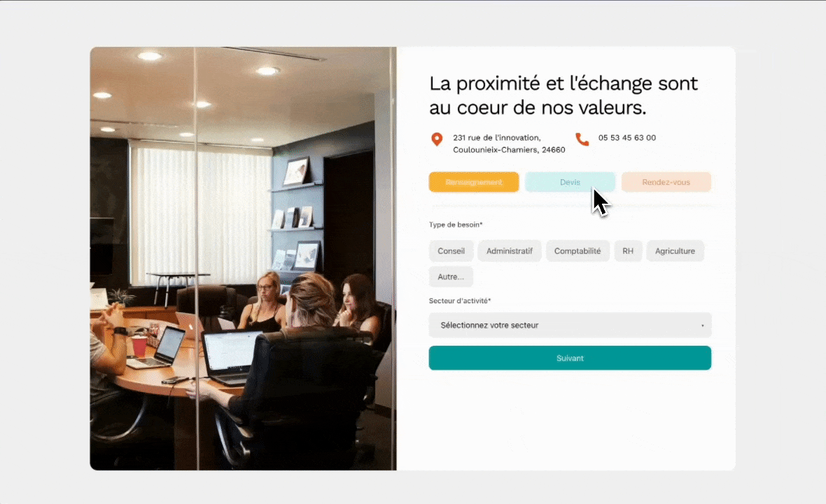
Task: Toggle the Administratif option
Action: [510, 251]
